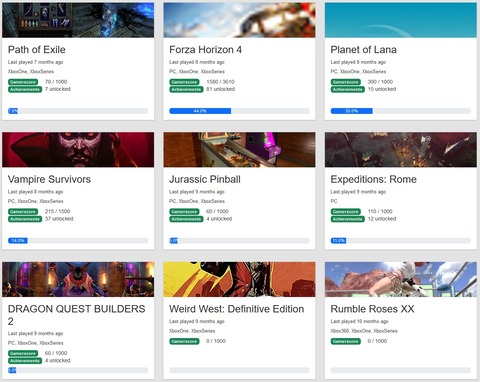Click the '110 / 1000' gamerscore value
The width and height of the screenshot is (480, 382).
(380, 211)
